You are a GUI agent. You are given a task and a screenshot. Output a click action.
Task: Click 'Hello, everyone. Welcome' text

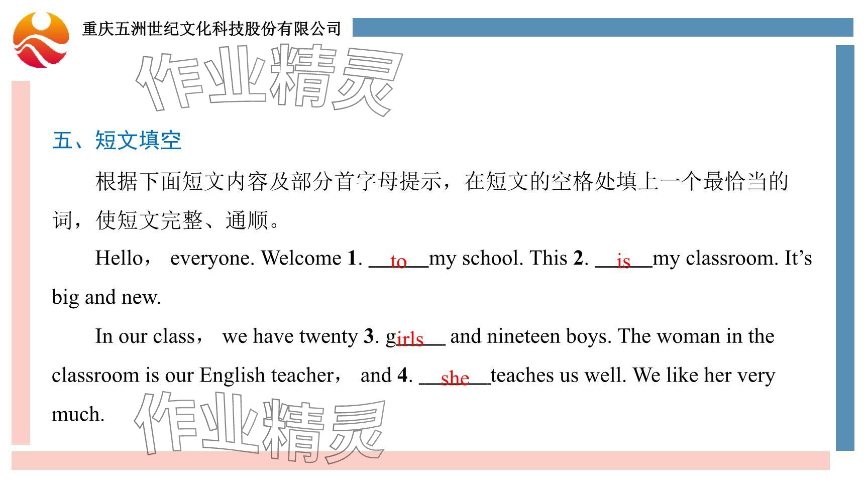pyautogui.click(x=219, y=258)
